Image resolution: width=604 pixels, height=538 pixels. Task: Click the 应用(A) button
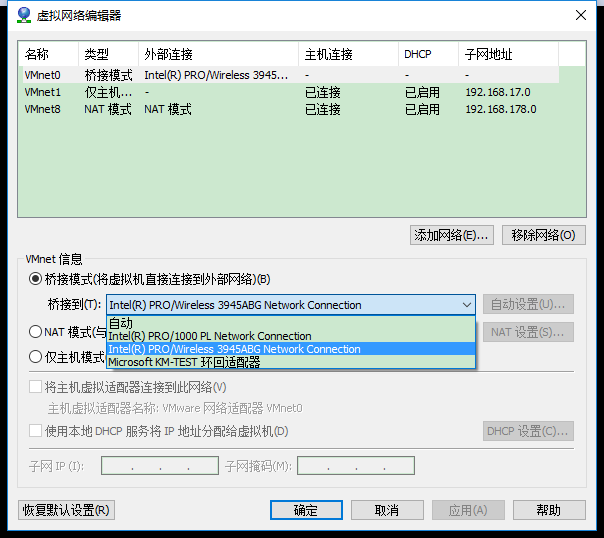[x=468, y=510]
